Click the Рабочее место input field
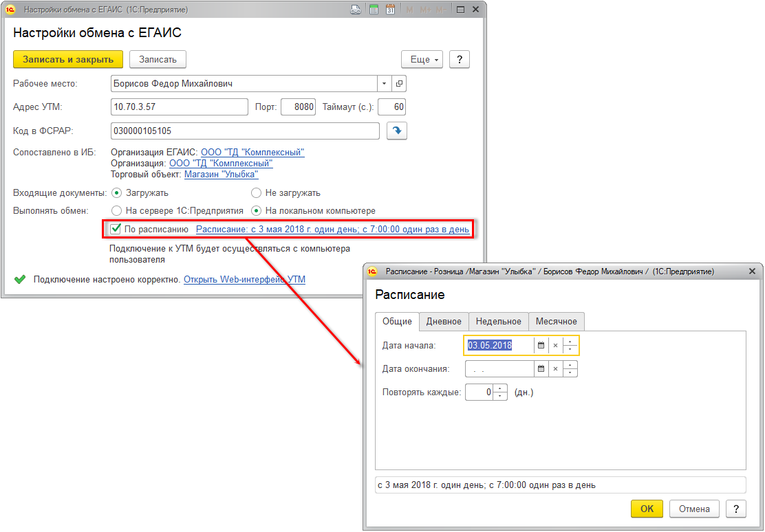This screenshot has width=765, height=532. click(x=244, y=83)
